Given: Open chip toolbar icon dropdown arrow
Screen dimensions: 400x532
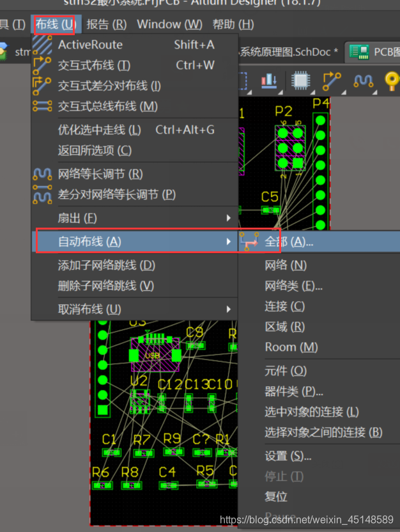Looking at the screenshot, I should [x=312, y=92].
